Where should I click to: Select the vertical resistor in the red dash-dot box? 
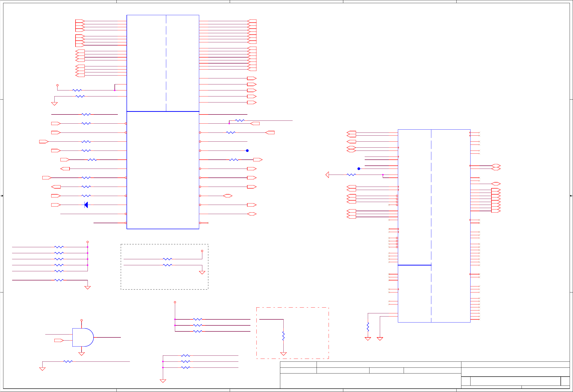tap(284, 336)
